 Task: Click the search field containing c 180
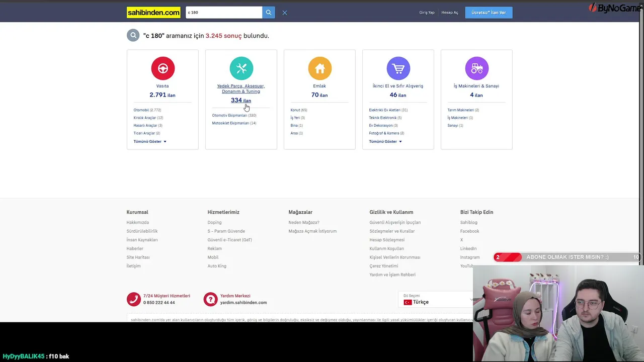pos(224,13)
